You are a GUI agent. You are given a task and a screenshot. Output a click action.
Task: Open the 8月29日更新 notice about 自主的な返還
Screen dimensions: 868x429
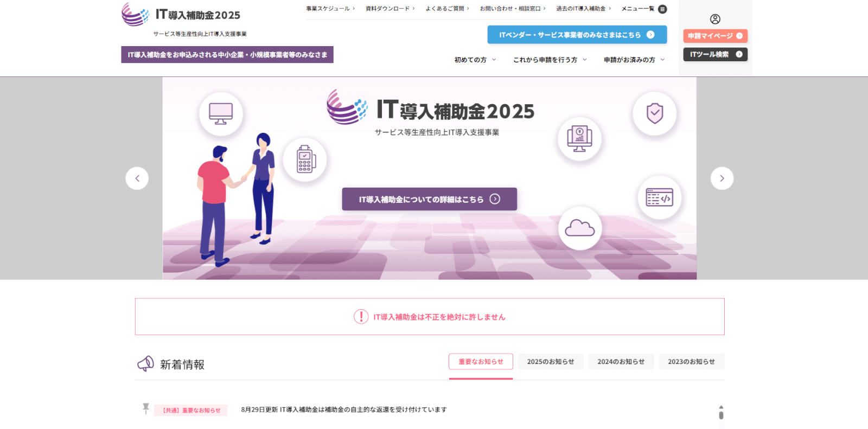[344, 409]
